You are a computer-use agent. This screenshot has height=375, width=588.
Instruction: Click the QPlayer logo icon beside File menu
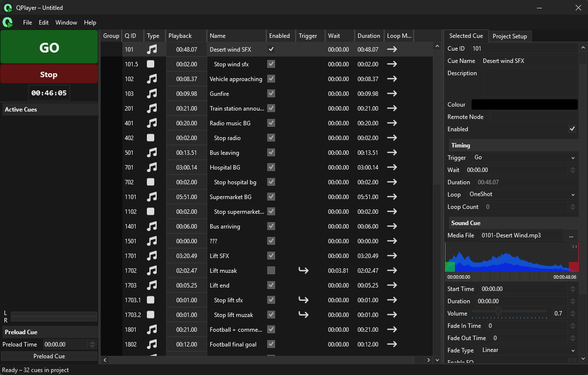click(8, 23)
